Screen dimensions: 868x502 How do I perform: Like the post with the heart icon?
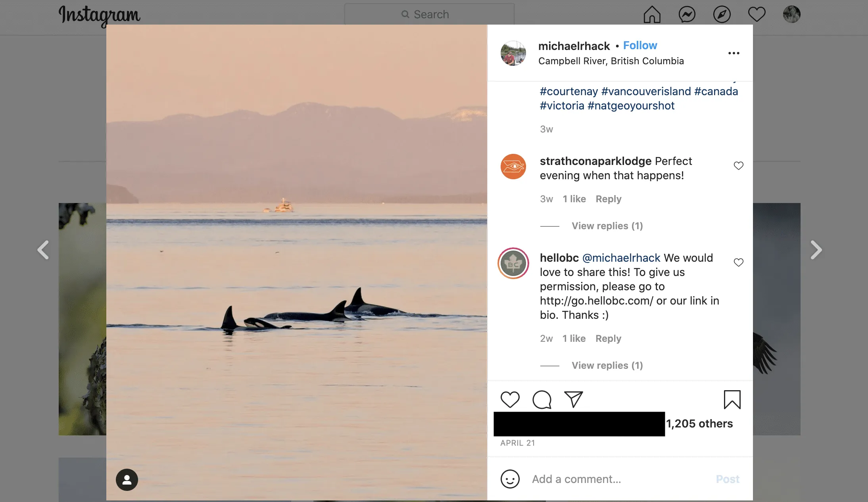[x=510, y=399]
